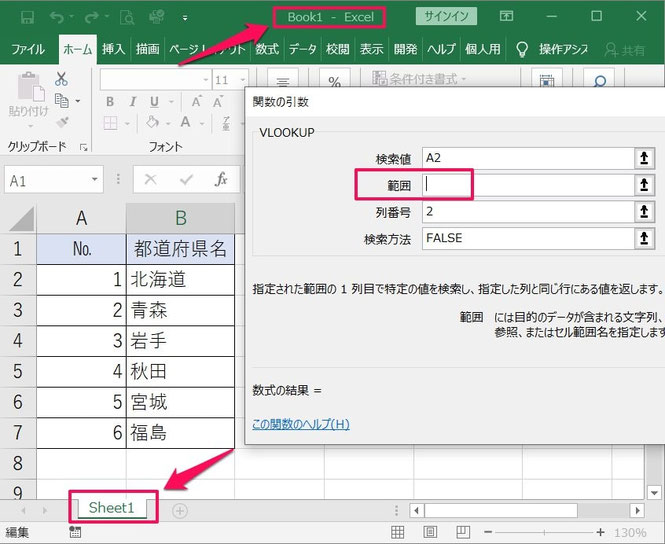Select the Sheet1 worksheet tab
This screenshot has width=665, height=544.
click(x=110, y=507)
